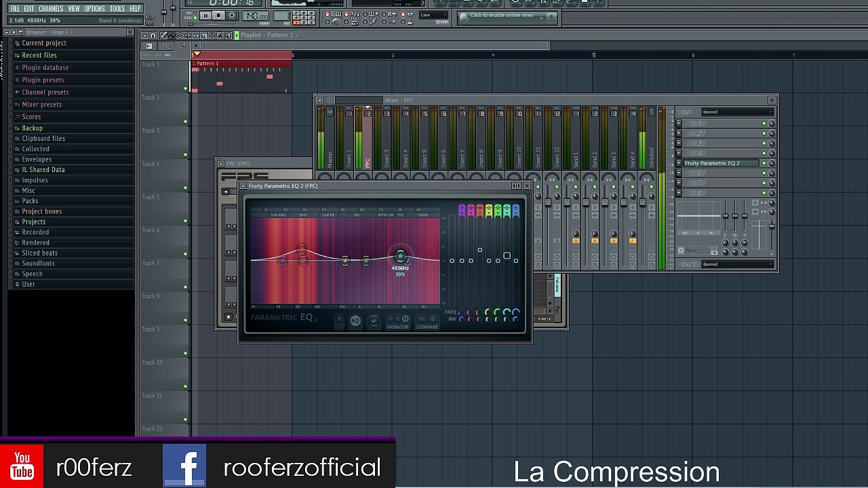
Task: Open Current project folder in browser
Action: pyautogui.click(x=73, y=43)
